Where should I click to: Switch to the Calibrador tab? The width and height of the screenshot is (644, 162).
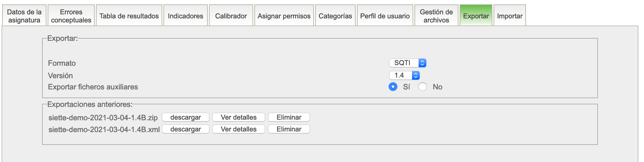coord(231,16)
